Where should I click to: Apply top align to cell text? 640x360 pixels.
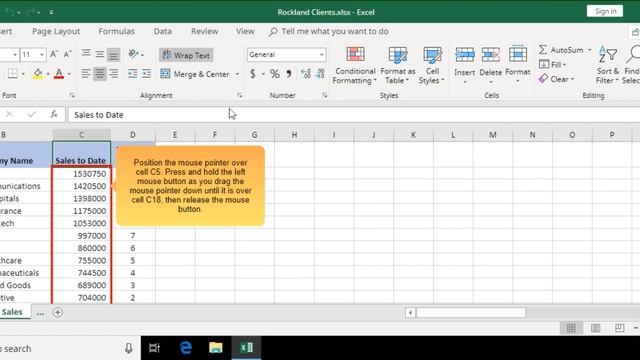coord(86,54)
